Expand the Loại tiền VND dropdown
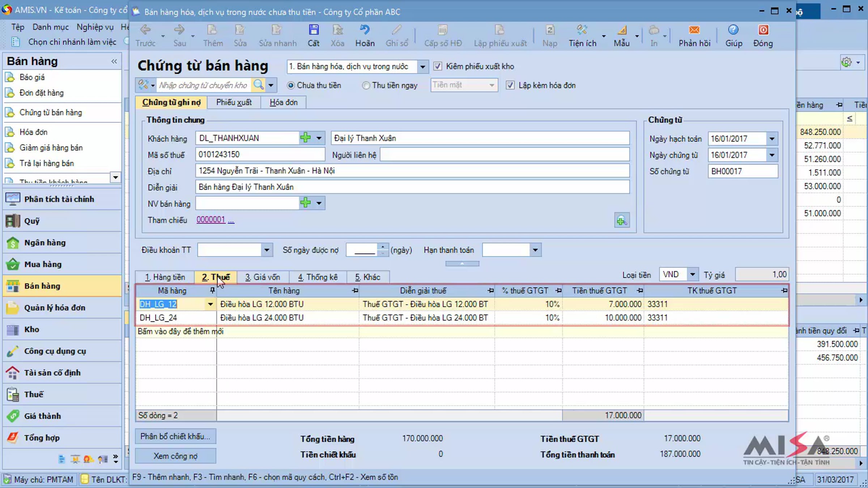The height and width of the screenshot is (488, 868). click(692, 274)
